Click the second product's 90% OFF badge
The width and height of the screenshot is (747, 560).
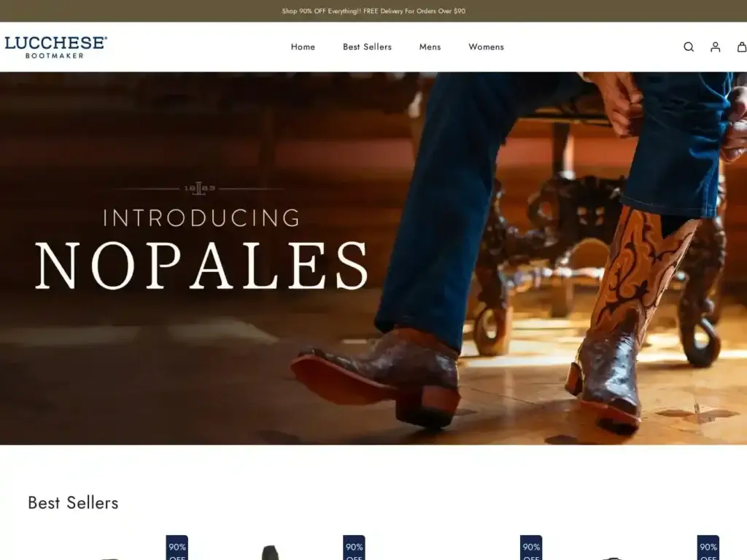pyautogui.click(x=354, y=548)
